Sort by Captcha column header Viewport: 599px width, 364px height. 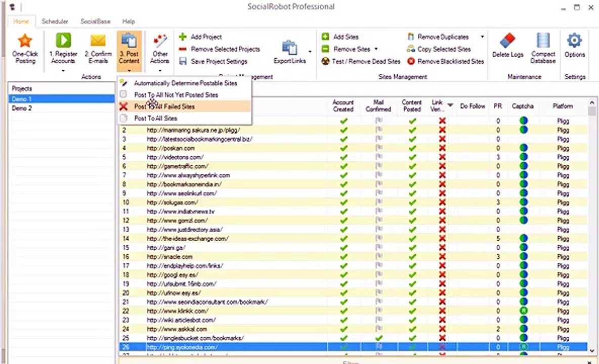coord(523,106)
